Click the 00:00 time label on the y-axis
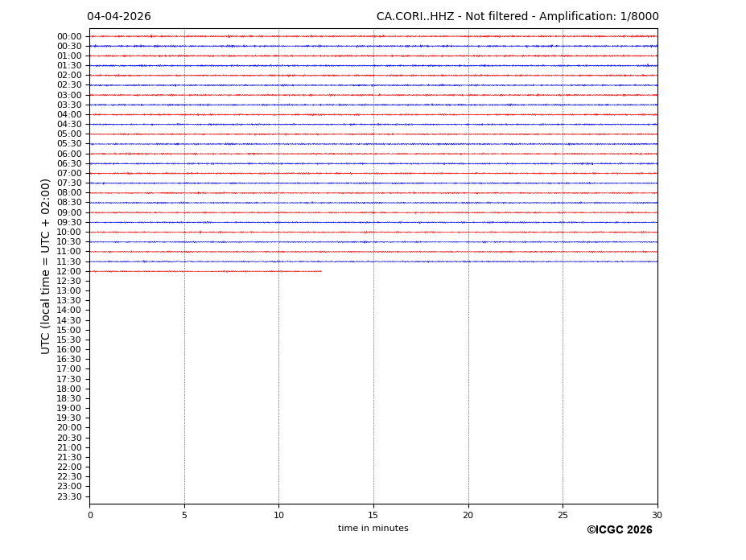This screenshot has height=560, width=746. (x=69, y=36)
